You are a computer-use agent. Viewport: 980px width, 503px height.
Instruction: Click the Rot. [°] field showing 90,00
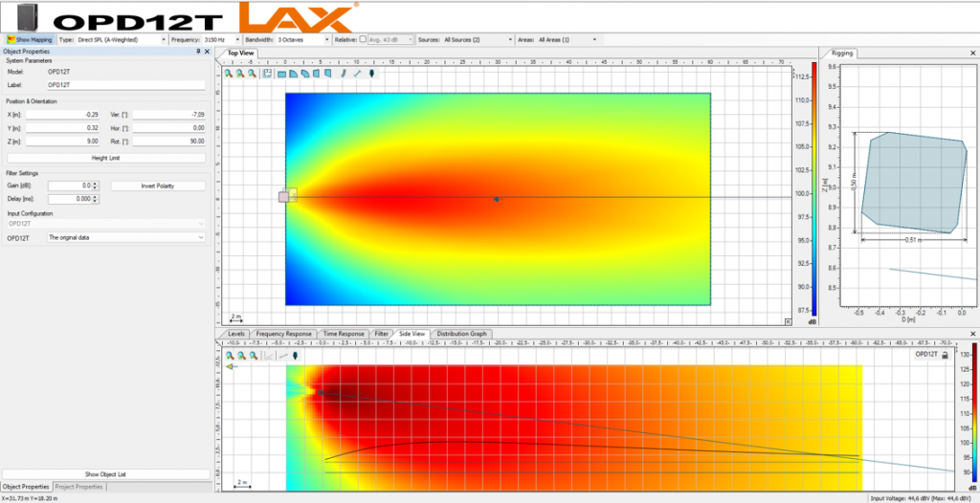(168, 142)
